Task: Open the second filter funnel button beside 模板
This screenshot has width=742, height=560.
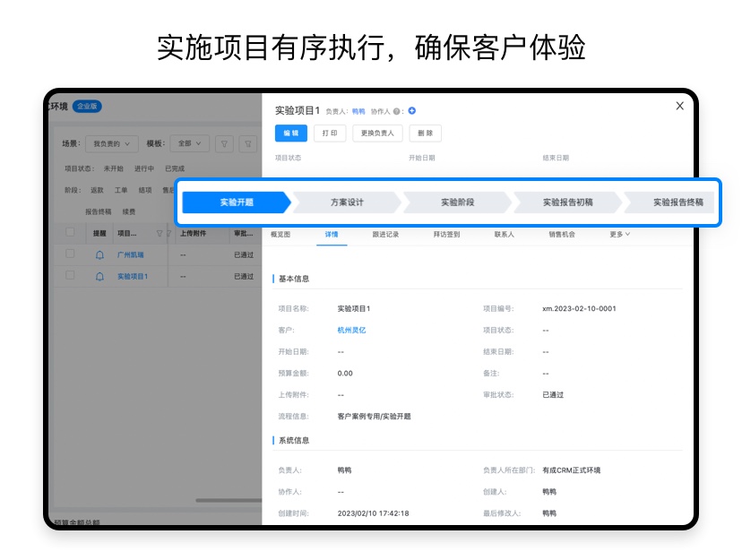Action: coord(248,143)
